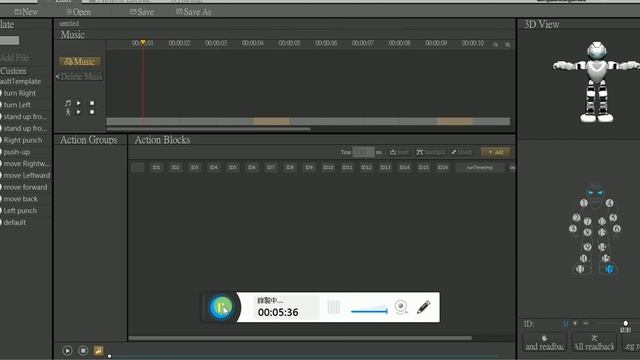The width and height of the screenshot is (640, 360).
Task: Click the music timeline horizontal scrollbar
Action: click(x=208, y=129)
